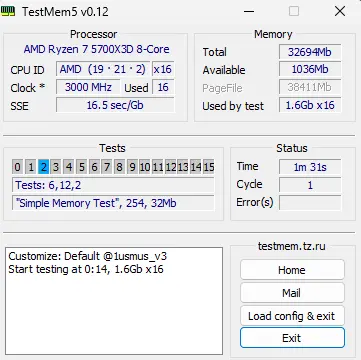Click the TestMem5 memory chip title icon
Image resolution: width=361 pixels, height=360 pixels.
8,12
